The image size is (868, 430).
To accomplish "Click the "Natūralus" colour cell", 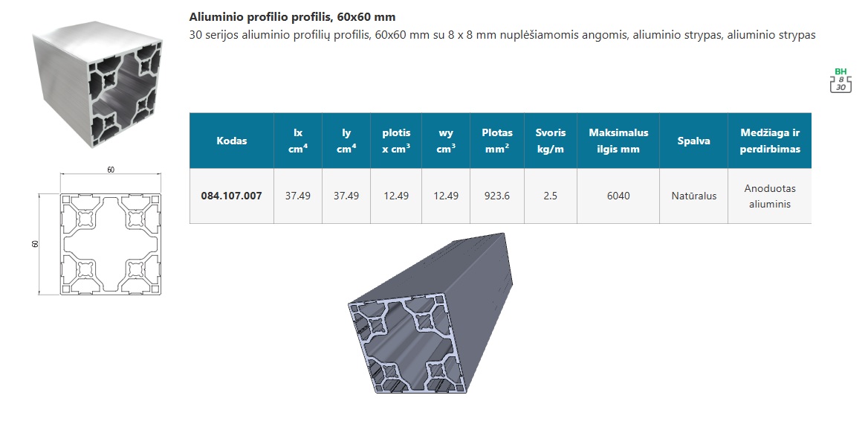I will (693, 196).
